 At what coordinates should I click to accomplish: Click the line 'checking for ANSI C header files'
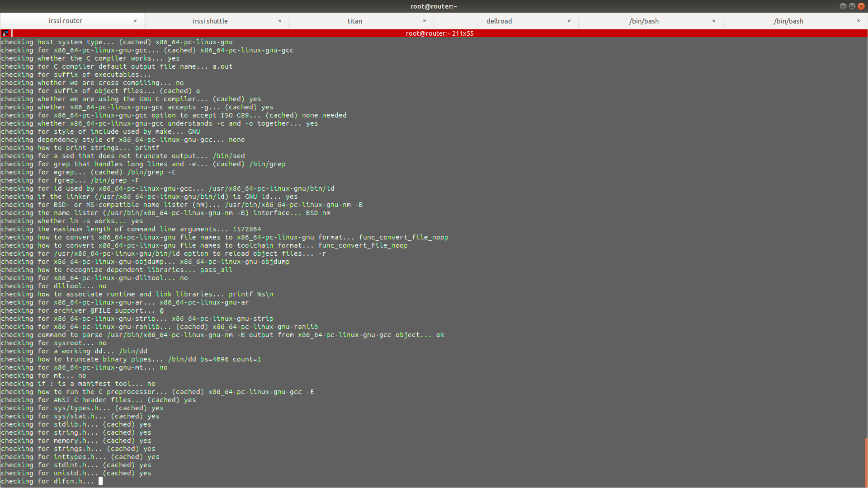tap(99, 400)
